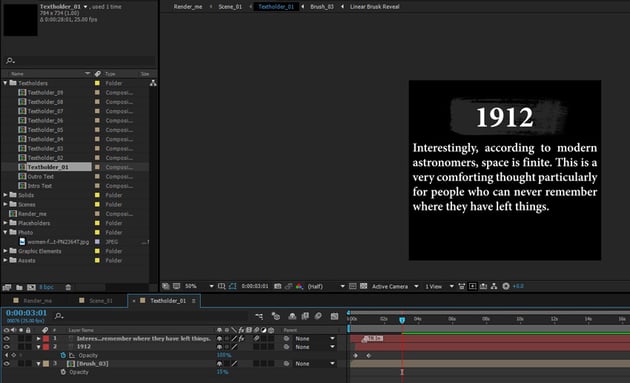Viewport: 630px width, 383px height.
Task: Click the current time 0:00:03:01 in timeline
Action: click(26, 313)
